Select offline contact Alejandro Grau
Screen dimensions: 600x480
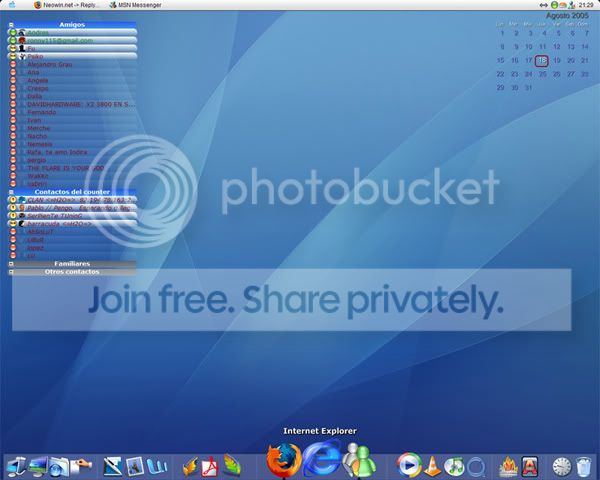(x=72, y=64)
